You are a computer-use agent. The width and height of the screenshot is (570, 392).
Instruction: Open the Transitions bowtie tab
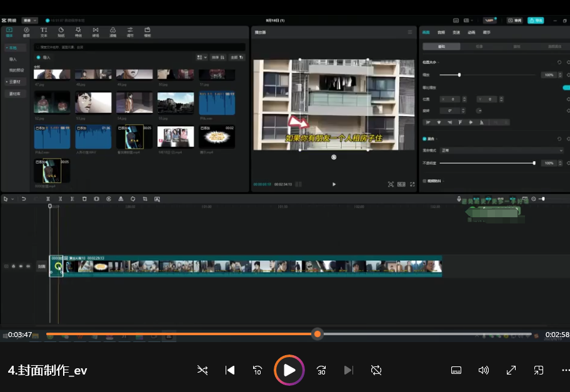[x=96, y=32]
